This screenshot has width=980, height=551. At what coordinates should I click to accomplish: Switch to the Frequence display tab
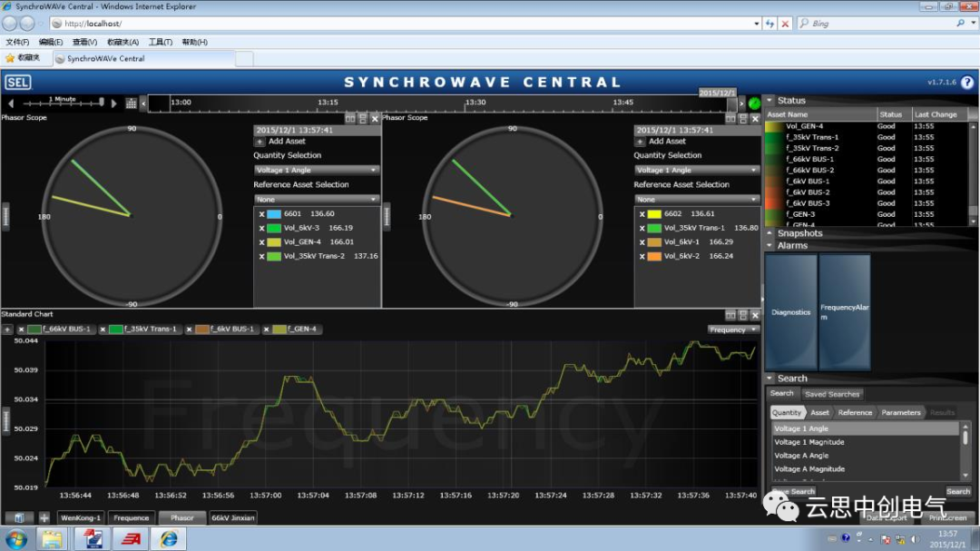(x=132, y=517)
